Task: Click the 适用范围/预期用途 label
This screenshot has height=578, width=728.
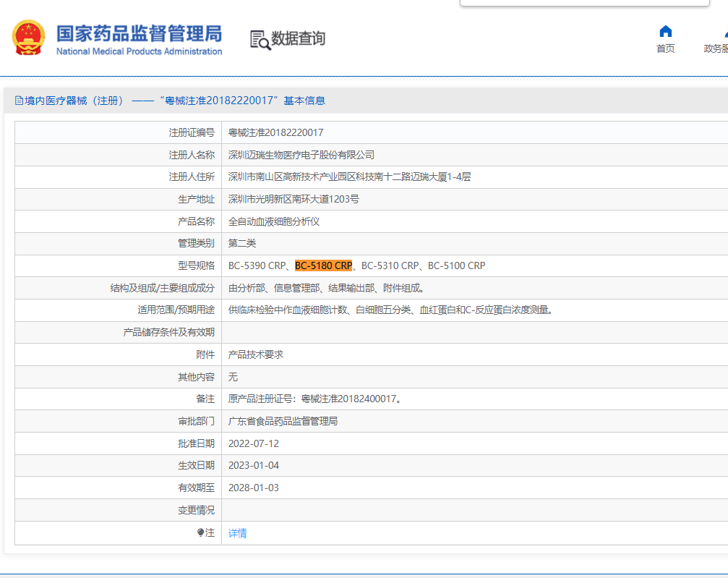Action: pyautogui.click(x=176, y=310)
